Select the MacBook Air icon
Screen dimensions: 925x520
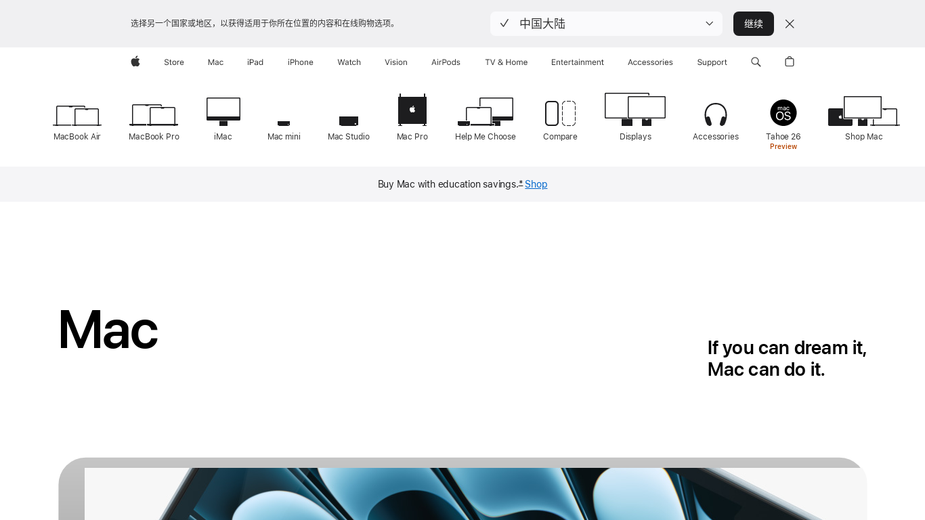(77, 115)
